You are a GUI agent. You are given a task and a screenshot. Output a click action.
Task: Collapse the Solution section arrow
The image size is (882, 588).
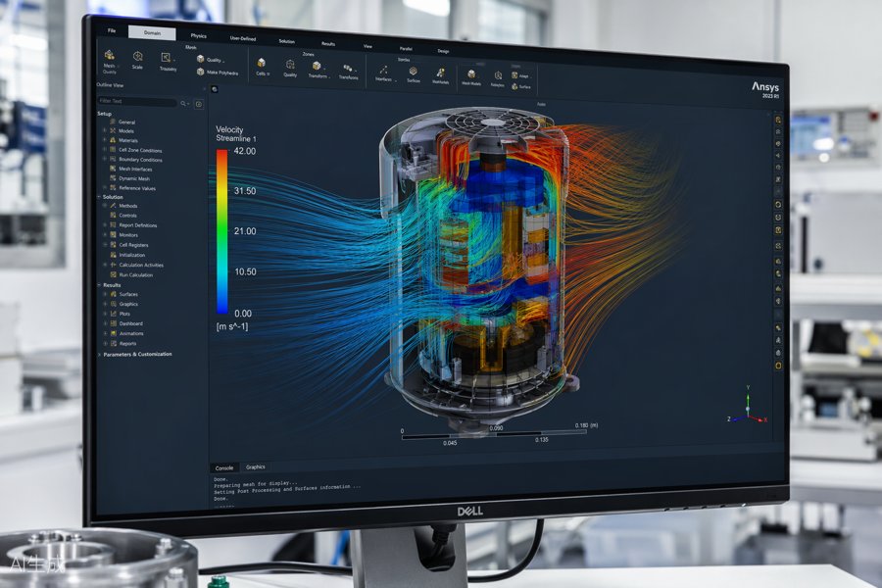click(x=100, y=197)
